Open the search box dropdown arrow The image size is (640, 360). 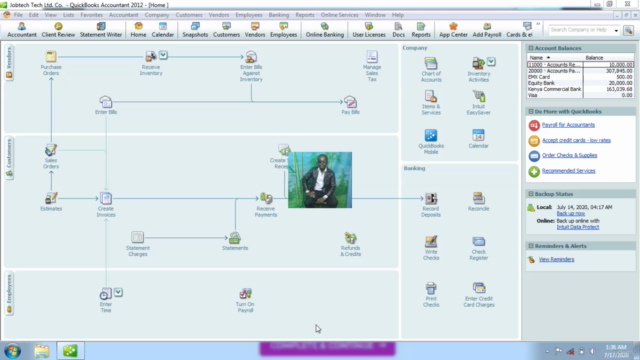coord(616,30)
